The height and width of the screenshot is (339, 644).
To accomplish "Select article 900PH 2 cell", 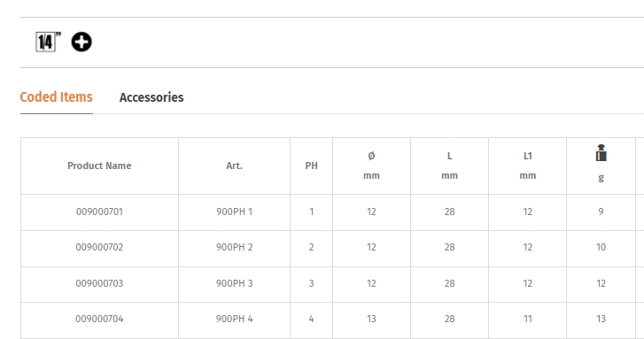I will pyautogui.click(x=234, y=247).
